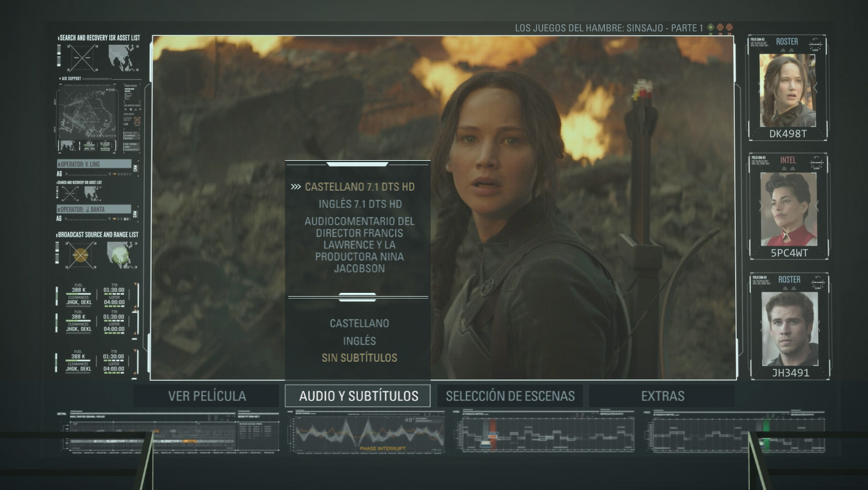The height and width of the screenshot is (490, 868).
Task: Click the Operator V. Ling label
Action: [94, 164]
